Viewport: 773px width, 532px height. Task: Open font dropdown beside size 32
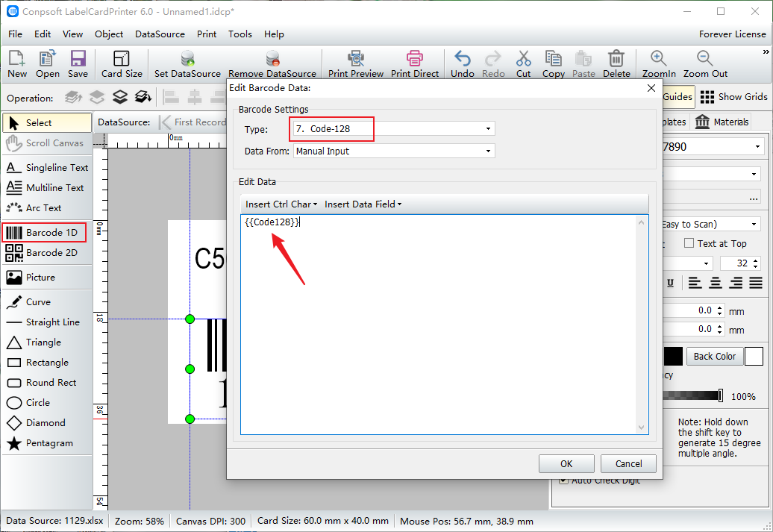706,263
